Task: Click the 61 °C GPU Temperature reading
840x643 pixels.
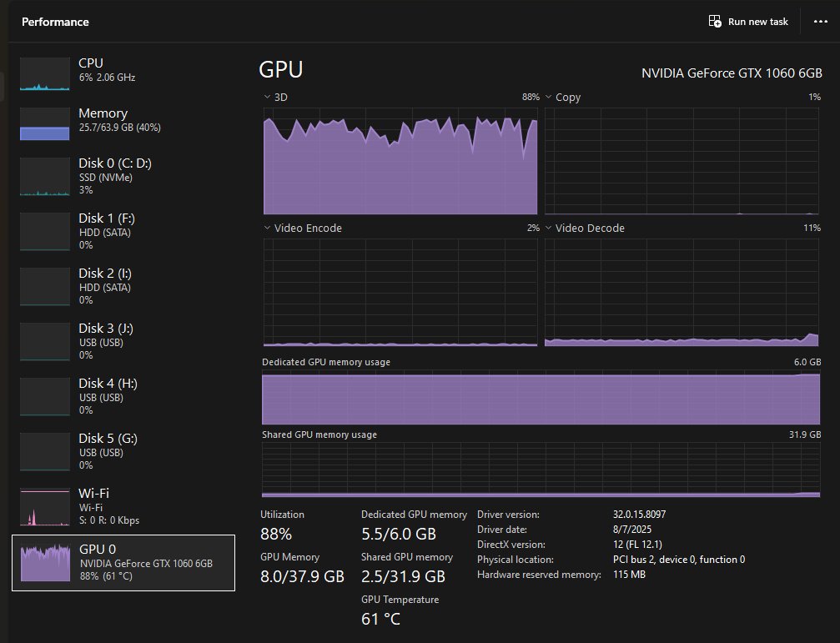Action: (380, 620)
